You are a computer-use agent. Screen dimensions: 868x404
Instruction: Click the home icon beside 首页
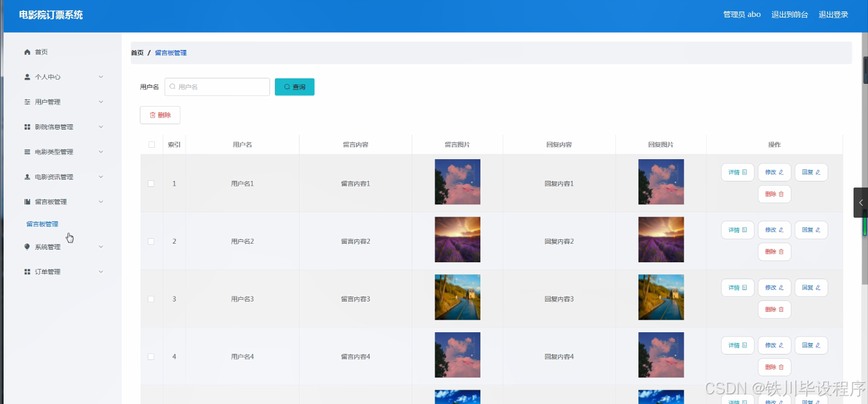(27, 52)
